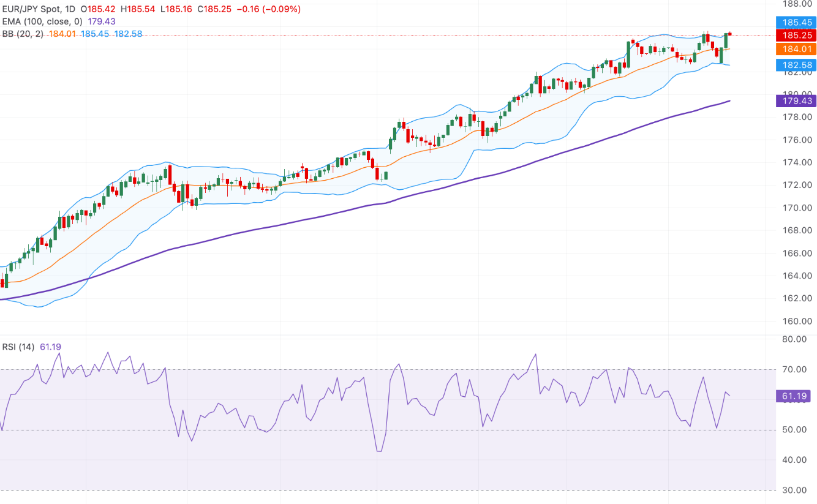Click the last red candlestick on chart
The image size is (817, 504).
[730, 34]
